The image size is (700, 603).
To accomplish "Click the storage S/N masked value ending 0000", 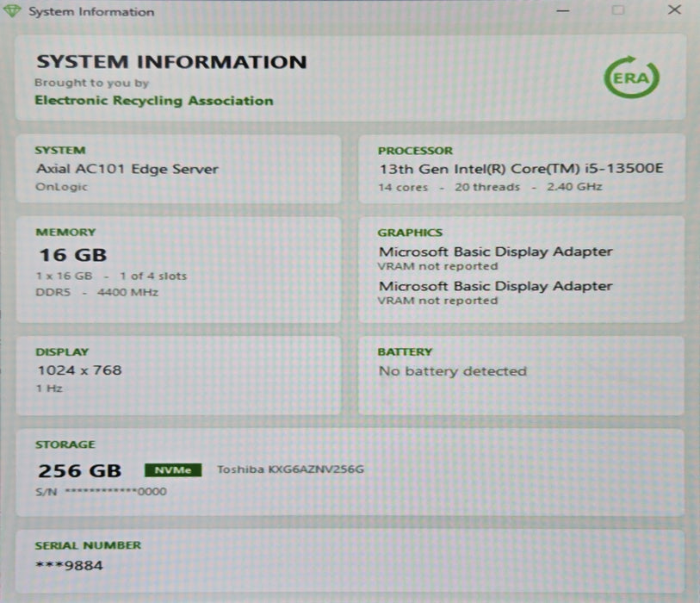I will pyautogui.click(x=116, y=492).
